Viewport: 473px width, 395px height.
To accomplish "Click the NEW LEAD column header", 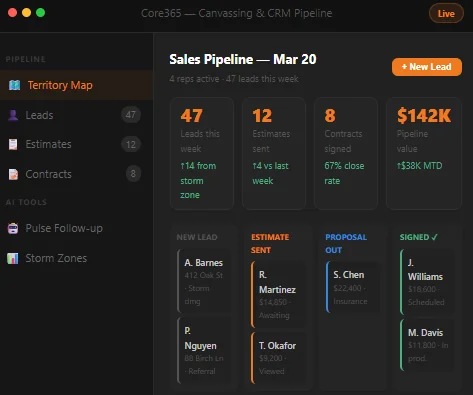I will 197,237.
